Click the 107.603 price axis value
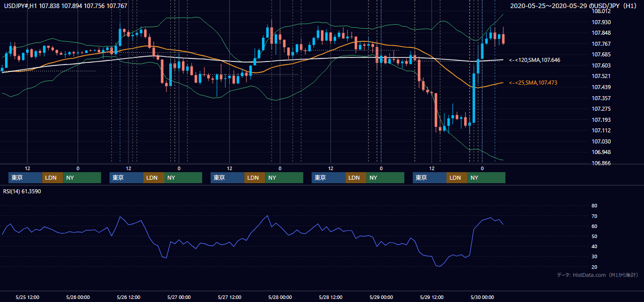 (x=601, y=65)
